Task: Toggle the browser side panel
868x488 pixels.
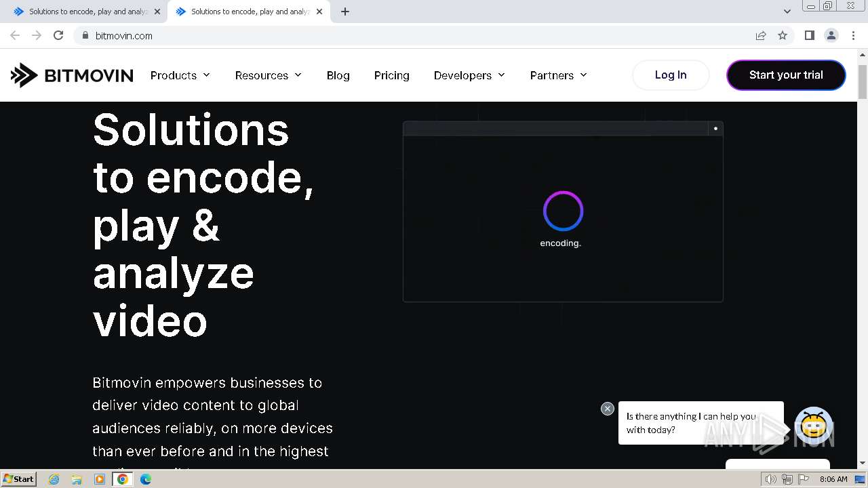Action: 809,35
